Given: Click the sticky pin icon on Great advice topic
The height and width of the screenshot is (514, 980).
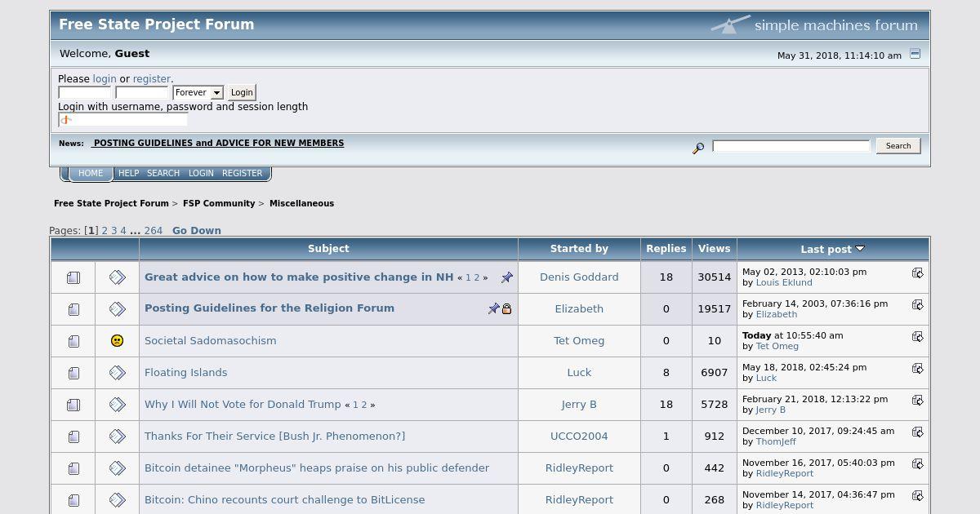Looking at the screenshot, I should 506,277.
